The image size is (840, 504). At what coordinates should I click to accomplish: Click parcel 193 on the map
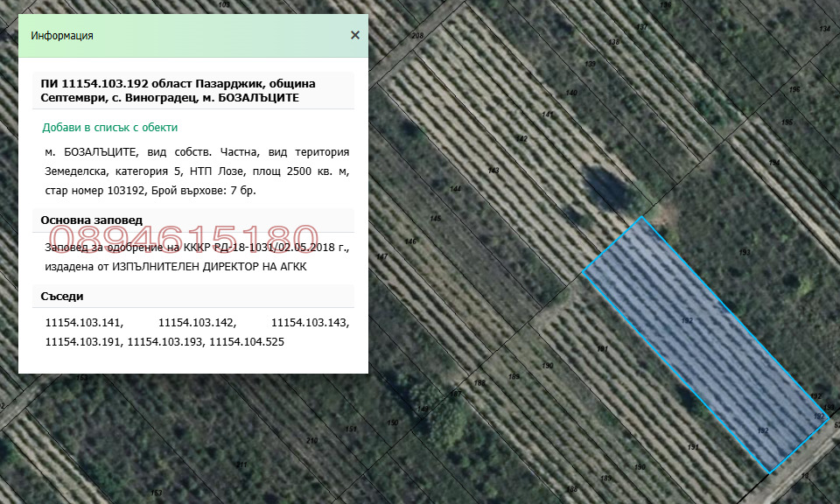pos(745,252)
